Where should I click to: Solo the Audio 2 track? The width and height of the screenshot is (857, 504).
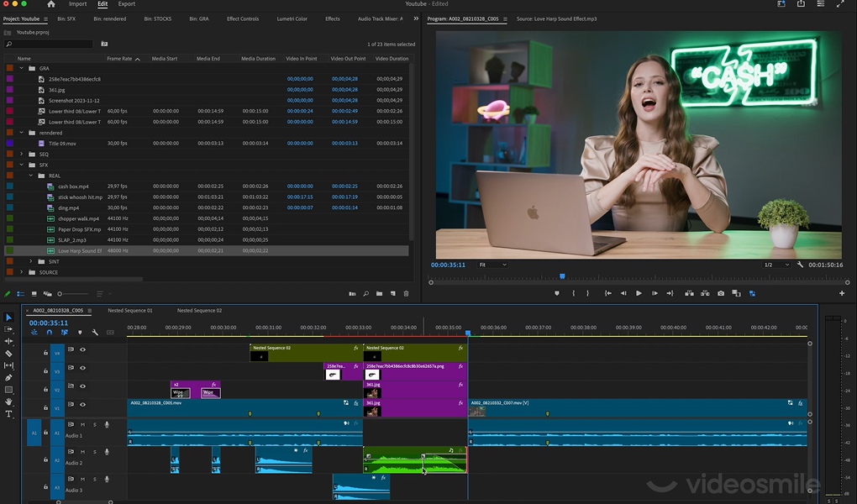coord(95,452)
